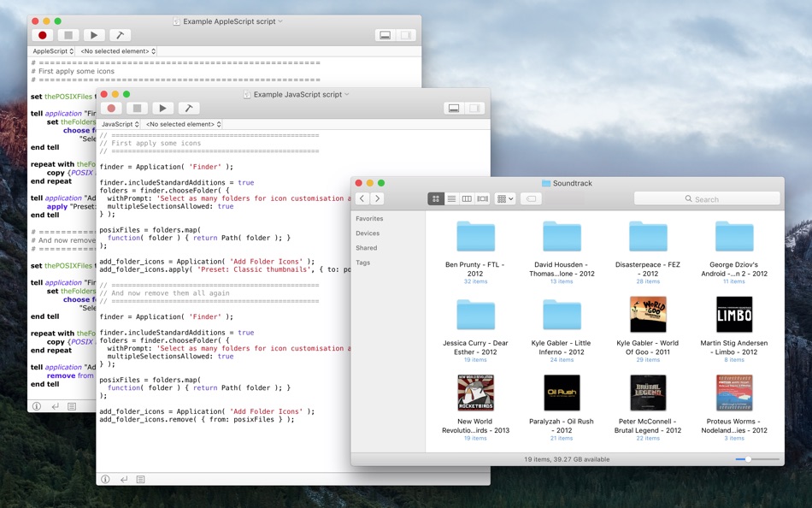This screenshot has height=508, width=812.
Task: Show side pane in AppleScript window
Action: point(406,35)
